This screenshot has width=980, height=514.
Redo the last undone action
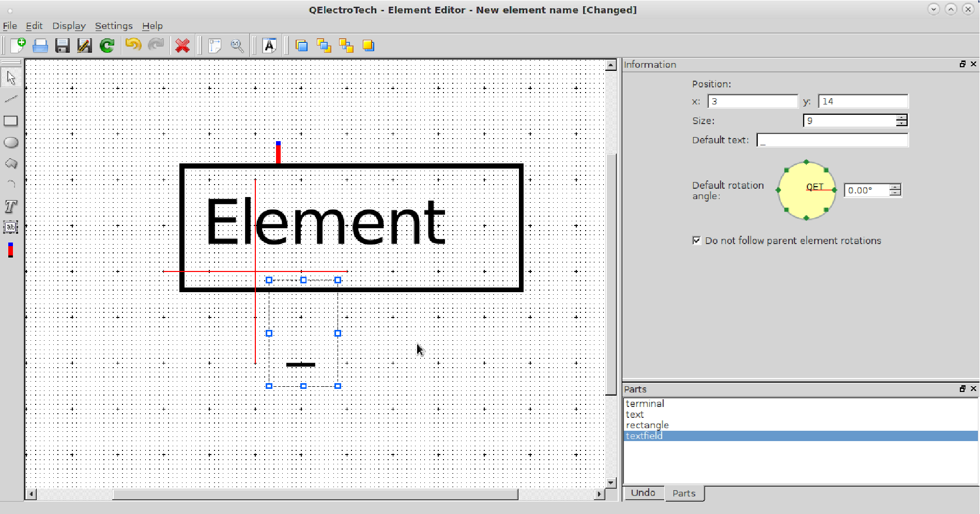pyautogui.click(x=156, y=46)
